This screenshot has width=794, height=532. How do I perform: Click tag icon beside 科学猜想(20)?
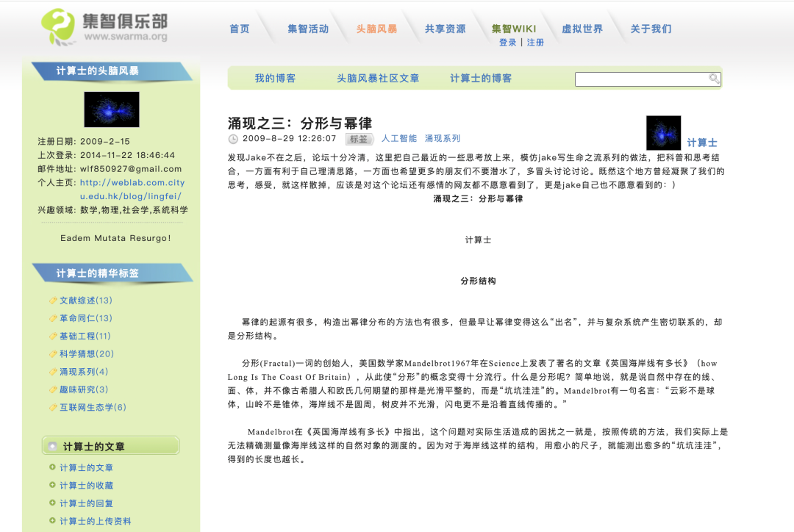pyautogui.click(x=52, y=354)
